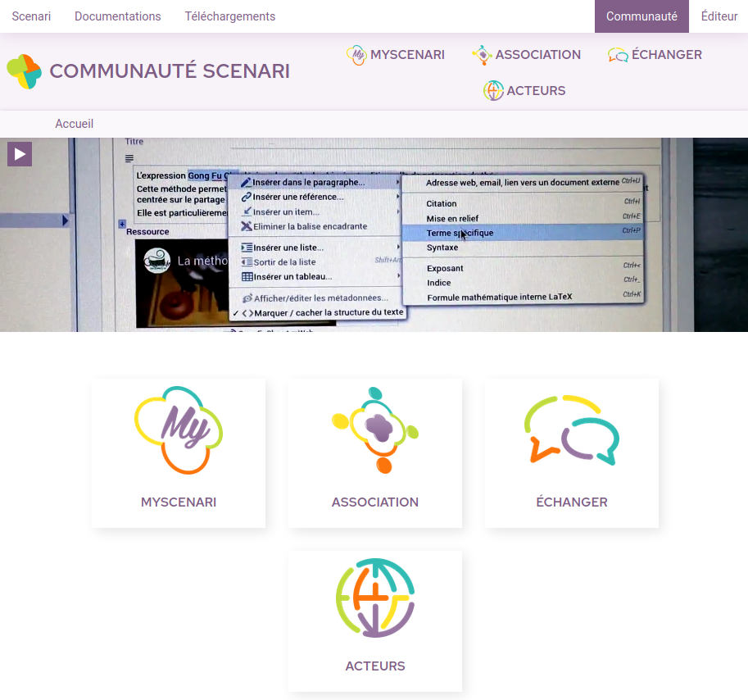Open the large Échanger speech bubbles logo
This screenshot has height=700, width=748.
(572, 430)
